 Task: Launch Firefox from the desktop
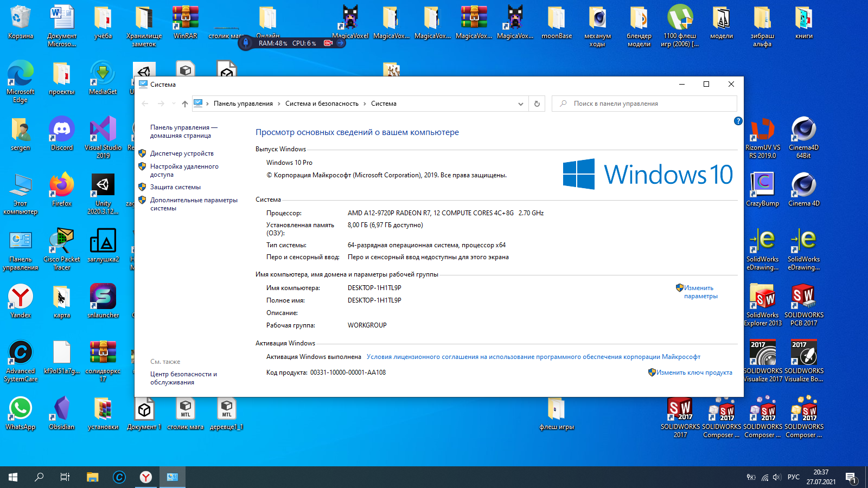(62, 189)
